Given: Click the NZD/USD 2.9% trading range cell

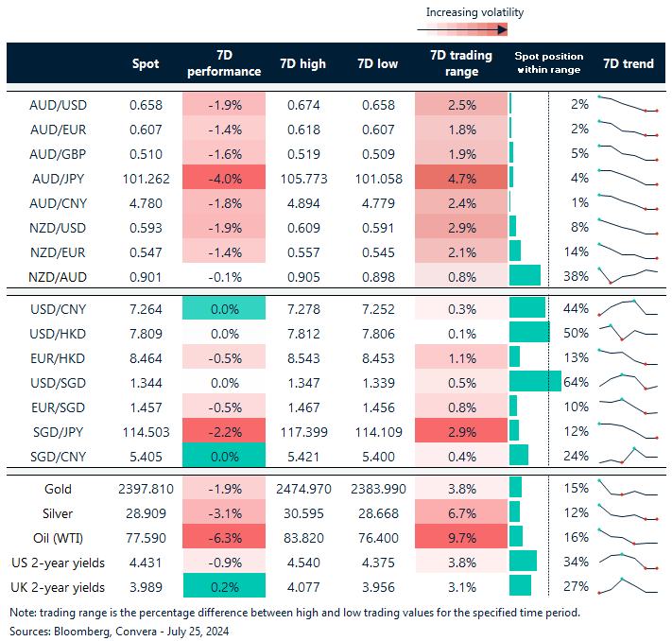Looking at the screenshot, I should tap(461, 226).
